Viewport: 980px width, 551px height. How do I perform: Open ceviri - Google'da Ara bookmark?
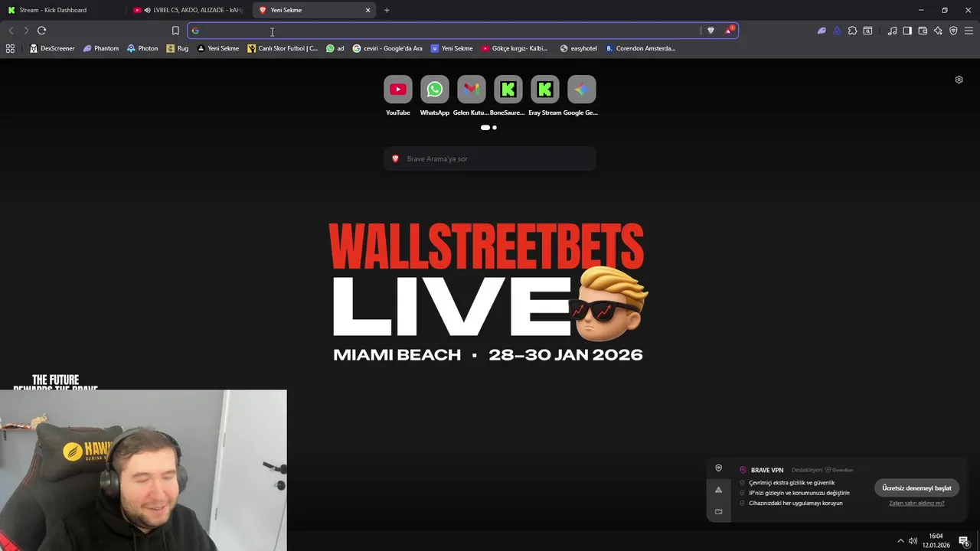pyautogui.click(x=387, y=48)
